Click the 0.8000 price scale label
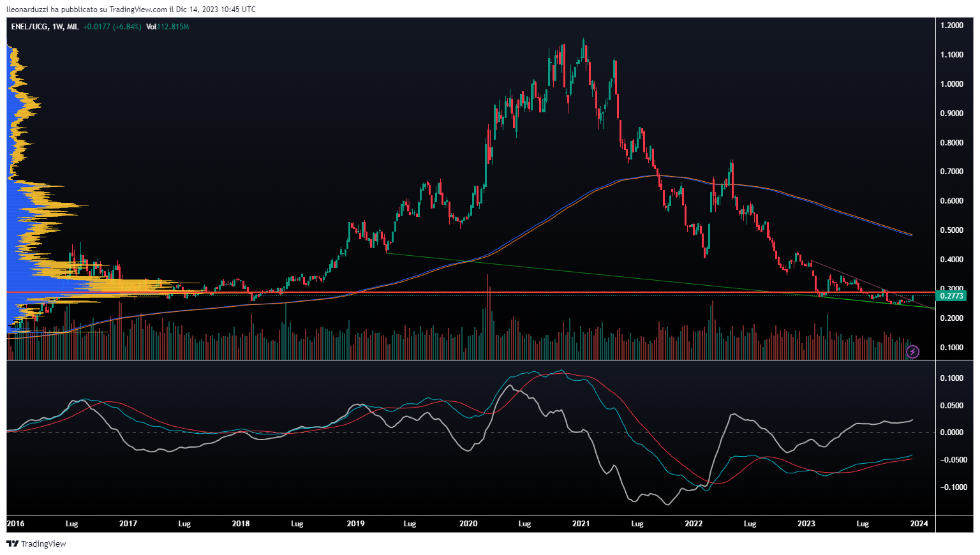Image resolution: width=980 pixels, height=555 pixels. 952,143
